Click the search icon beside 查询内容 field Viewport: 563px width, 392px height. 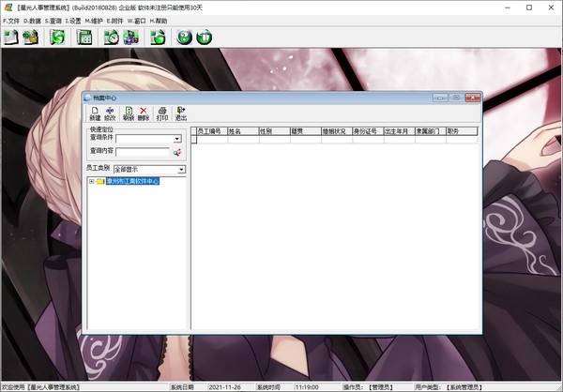click(176, 152)
